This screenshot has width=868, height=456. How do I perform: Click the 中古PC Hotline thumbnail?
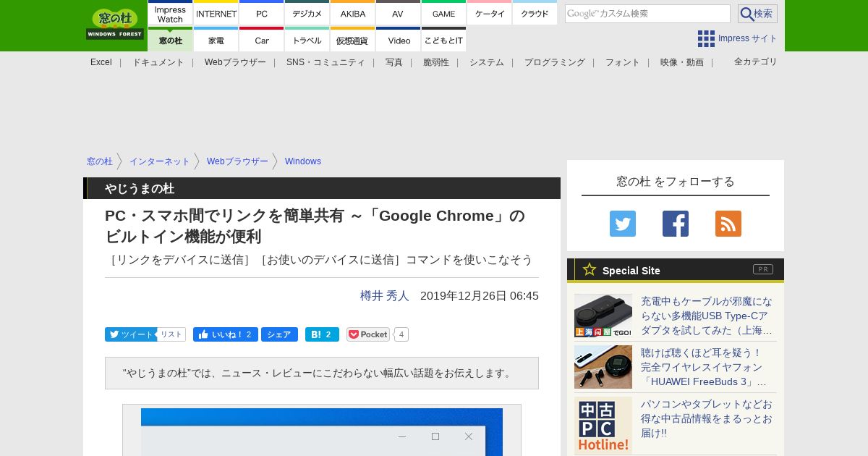[x=603, y=426]
